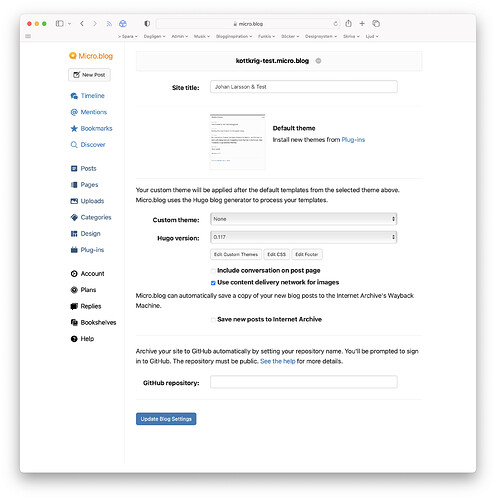Click the Plug-ins sidebar icon
The image size is (497, 500).
click(74, 250)
